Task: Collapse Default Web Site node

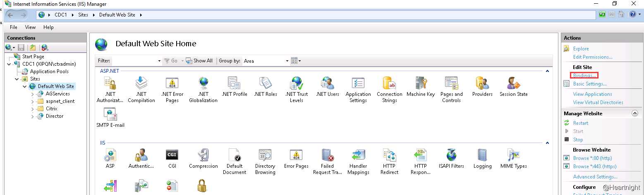Action: (25, 86)
